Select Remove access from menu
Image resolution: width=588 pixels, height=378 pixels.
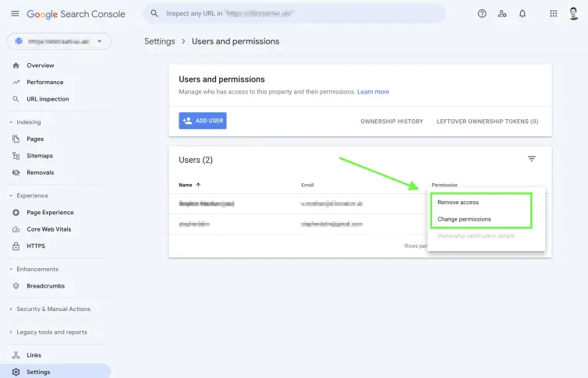point(458,202)
